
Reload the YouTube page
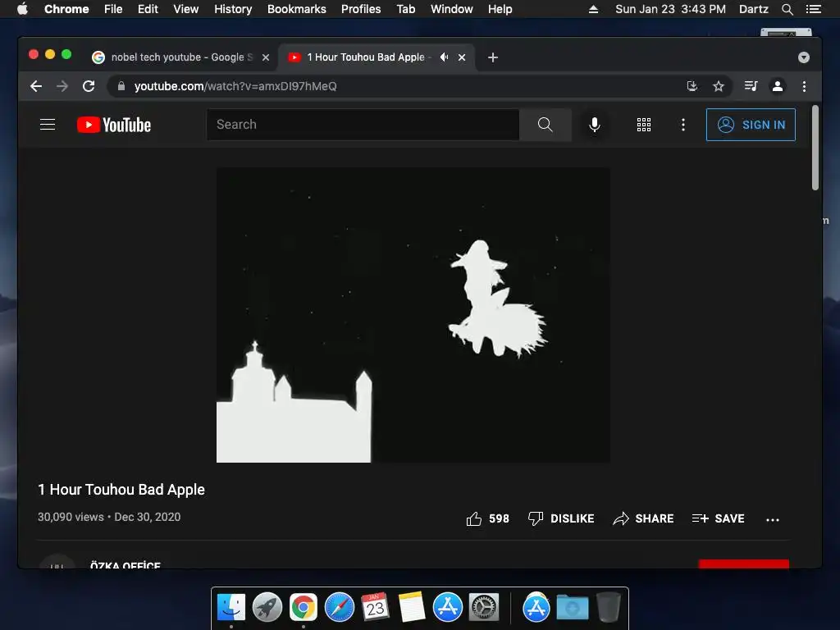(x=89, y=86)
